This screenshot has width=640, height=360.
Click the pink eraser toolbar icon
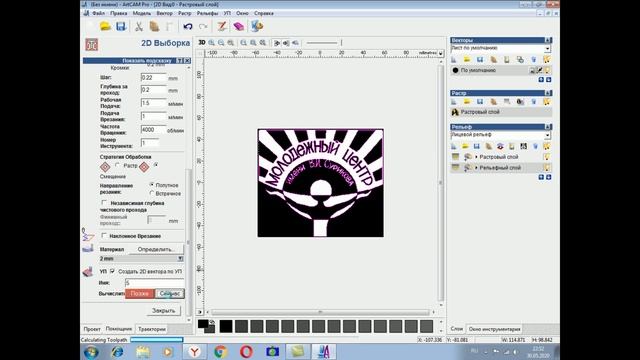click(x=238, y=27)
